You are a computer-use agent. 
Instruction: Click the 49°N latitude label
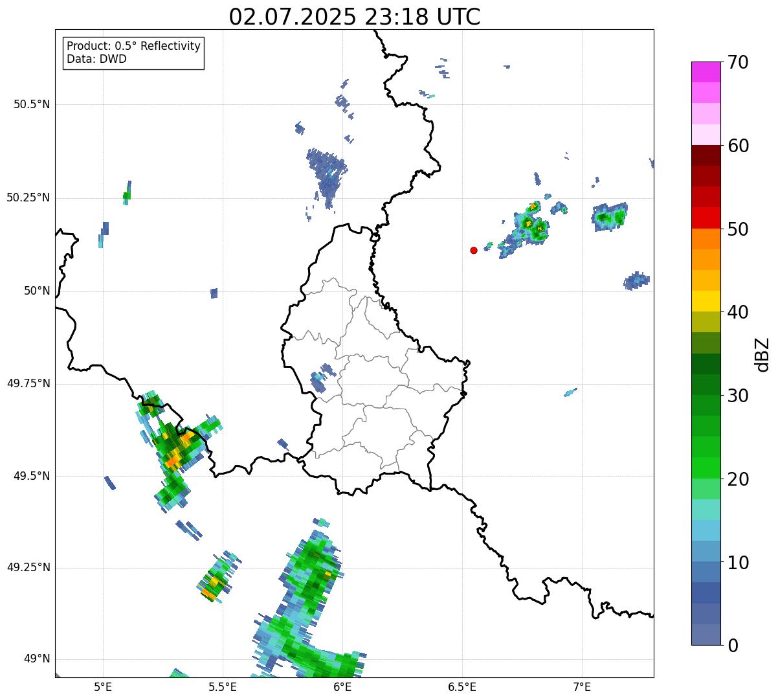(36, 659)
